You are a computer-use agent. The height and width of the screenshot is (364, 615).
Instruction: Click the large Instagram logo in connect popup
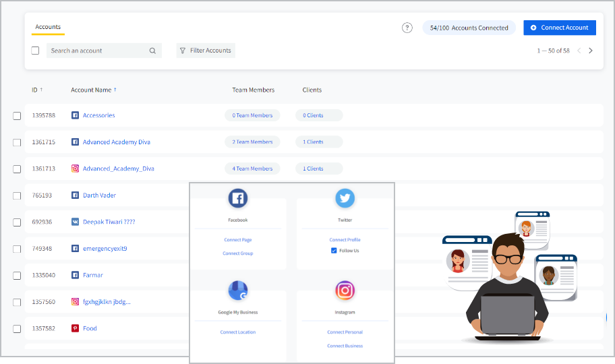click(345, 291)
